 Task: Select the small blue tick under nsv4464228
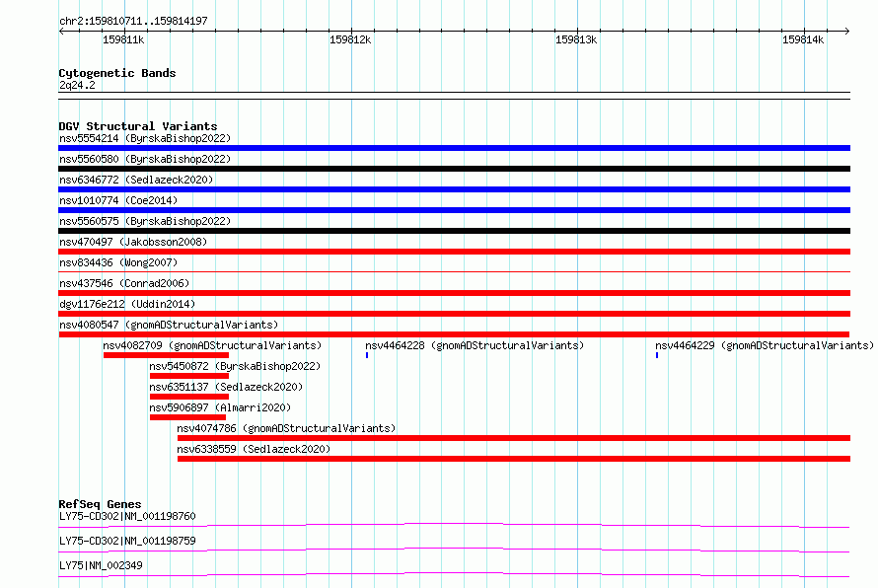tap(367, 355)
